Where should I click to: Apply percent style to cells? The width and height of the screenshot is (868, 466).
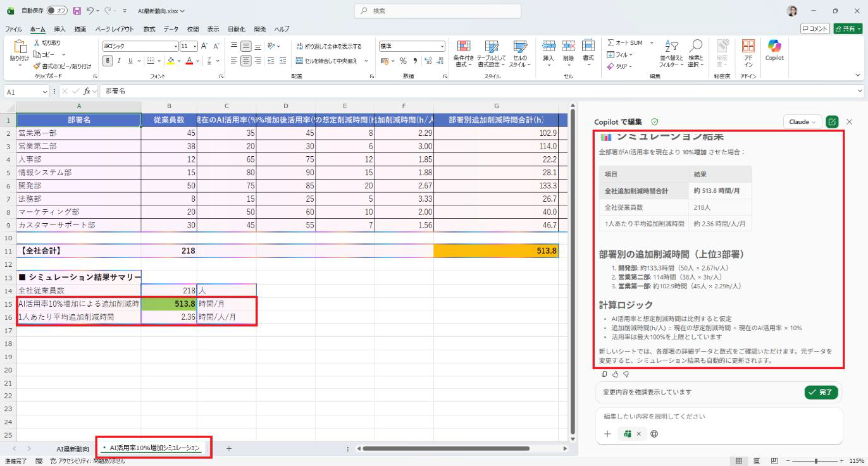click(402, 61)
